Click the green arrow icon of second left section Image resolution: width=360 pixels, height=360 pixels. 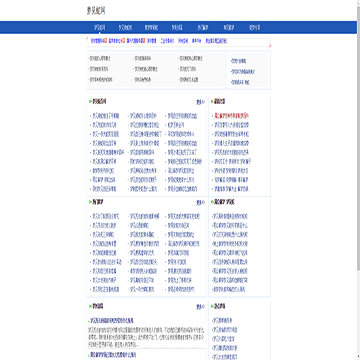(x=90, y=202)
